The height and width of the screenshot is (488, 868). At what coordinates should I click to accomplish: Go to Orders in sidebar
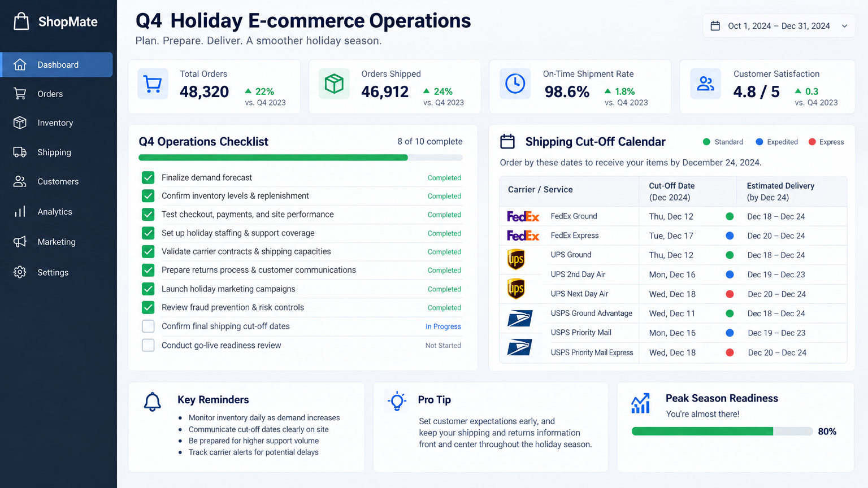point(50,94)
